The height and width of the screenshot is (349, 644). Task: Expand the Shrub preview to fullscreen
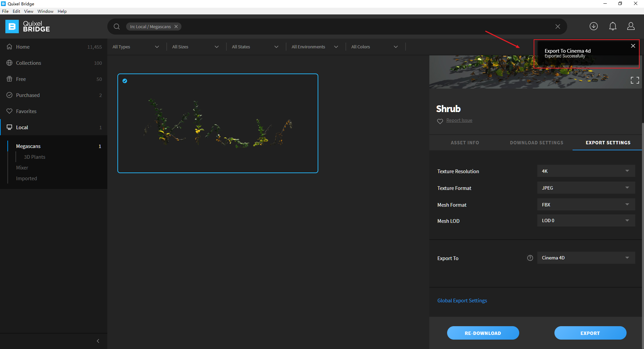tap(635, 80)
